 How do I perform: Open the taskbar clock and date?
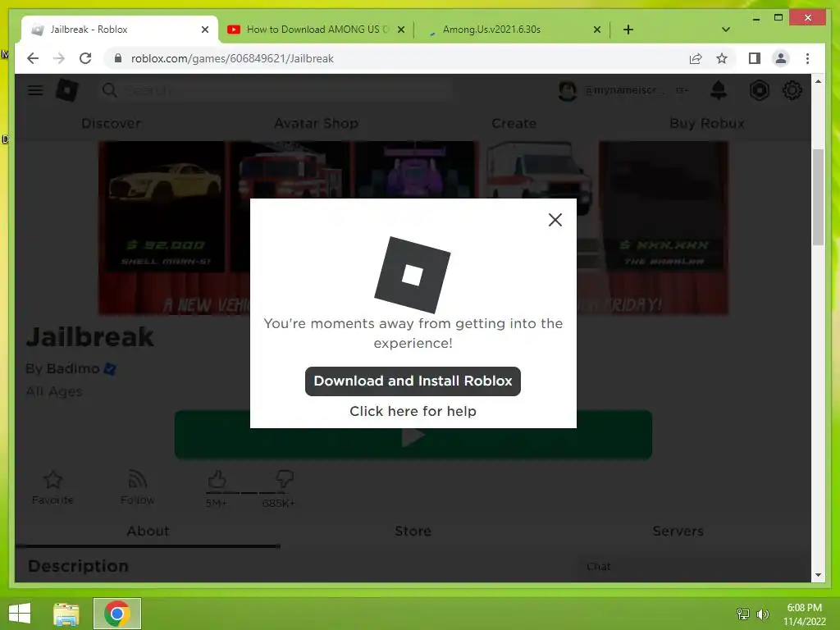tap(804, 614)
